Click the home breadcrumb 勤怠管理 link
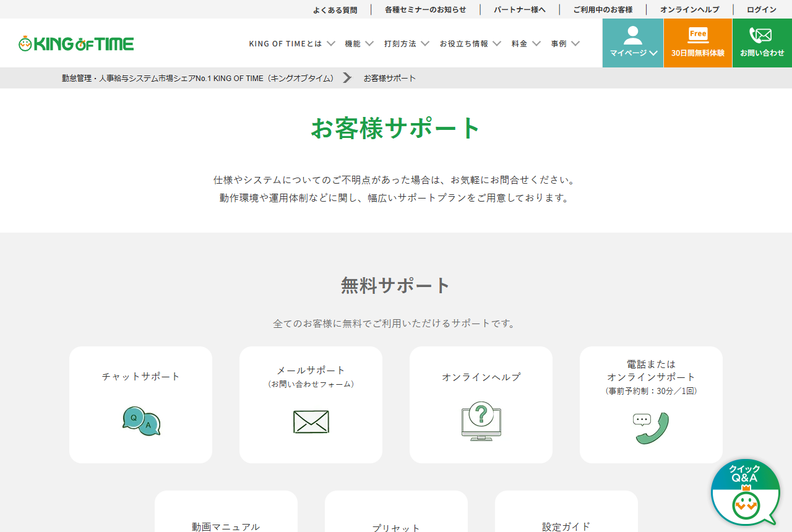The width and height of the screenshot is (792, 532). (x=198, y=78)
